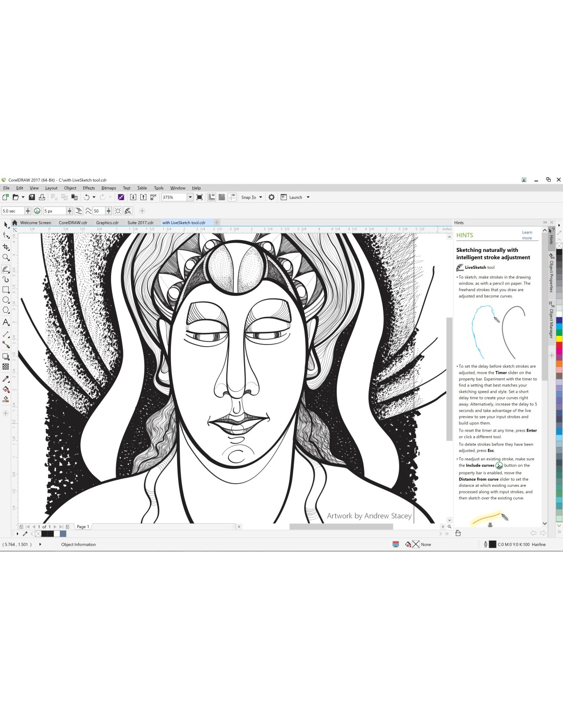The width and height of the screenshot is (563, 728).
Task: Open the zoom level dropdown showing 375%
Action: (190, 197)
